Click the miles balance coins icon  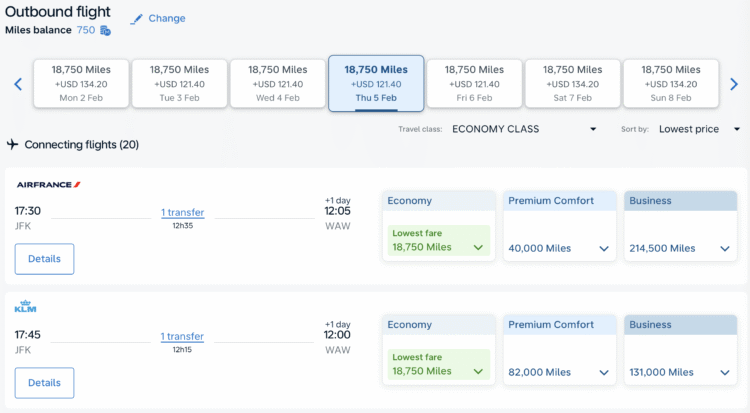coord(105,31)
